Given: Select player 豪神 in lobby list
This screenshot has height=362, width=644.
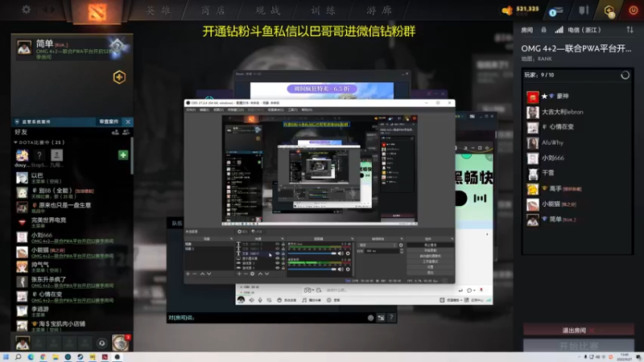Looking at the screenshot, I should pos(577,97).
